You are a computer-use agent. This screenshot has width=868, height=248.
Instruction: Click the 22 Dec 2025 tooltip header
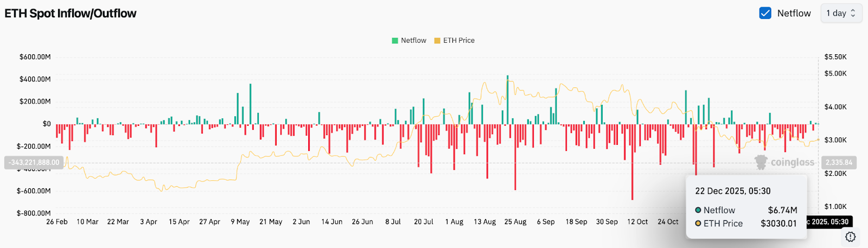point(732,191)
